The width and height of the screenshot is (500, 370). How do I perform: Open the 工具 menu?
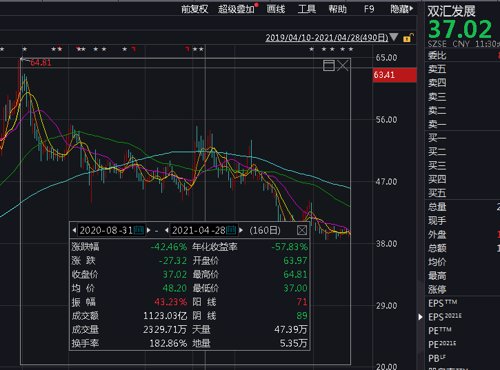(307, 9)
